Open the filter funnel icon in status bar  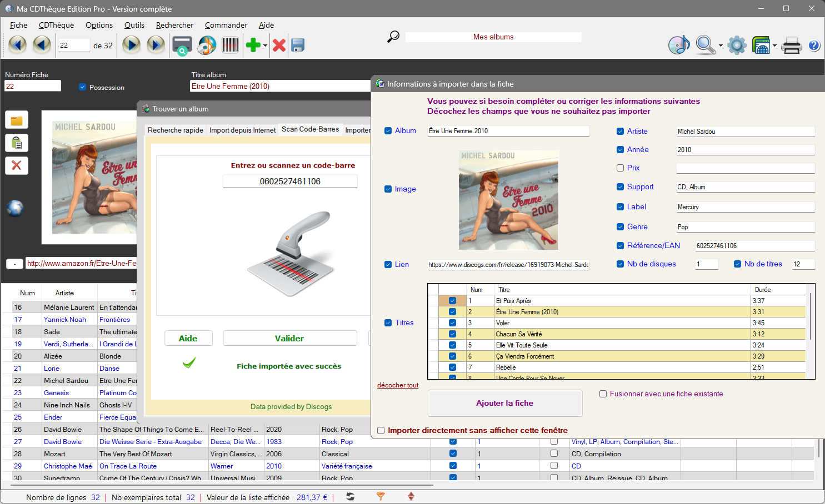click(x=381, y=497)
